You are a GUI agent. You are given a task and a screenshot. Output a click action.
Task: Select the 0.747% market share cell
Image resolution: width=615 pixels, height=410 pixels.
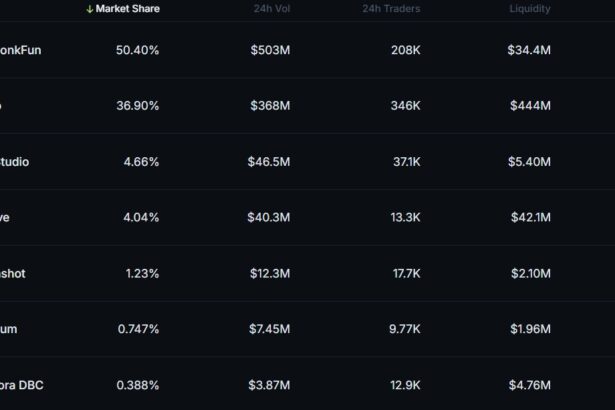(138, 329)
